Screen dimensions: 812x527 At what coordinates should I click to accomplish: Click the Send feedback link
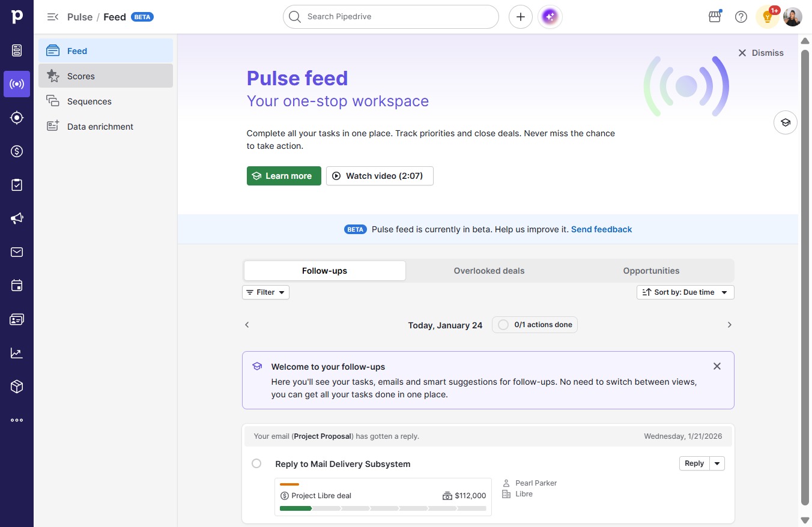click(x=601, y=229)
